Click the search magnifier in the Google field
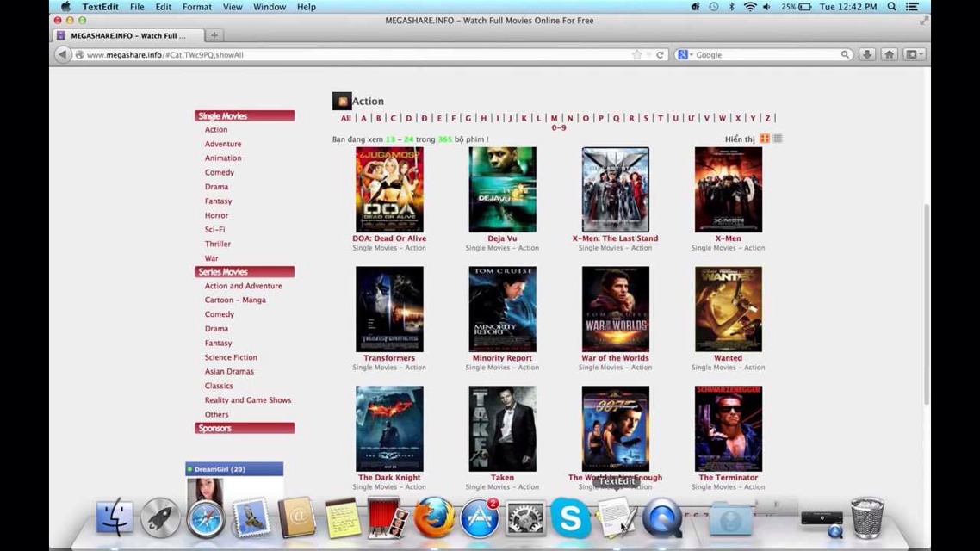This screenshot has width=980, height=551. tap(845, 54)
